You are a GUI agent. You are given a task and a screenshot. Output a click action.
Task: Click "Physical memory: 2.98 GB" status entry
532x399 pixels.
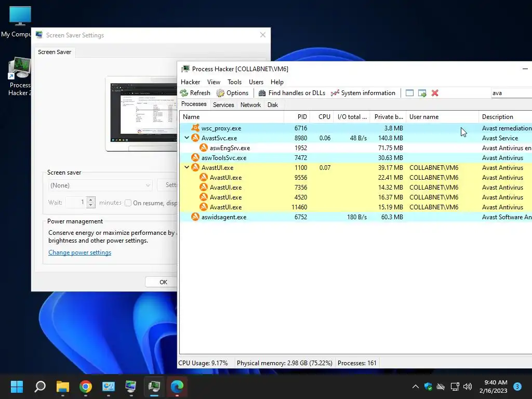pos(284,363)
